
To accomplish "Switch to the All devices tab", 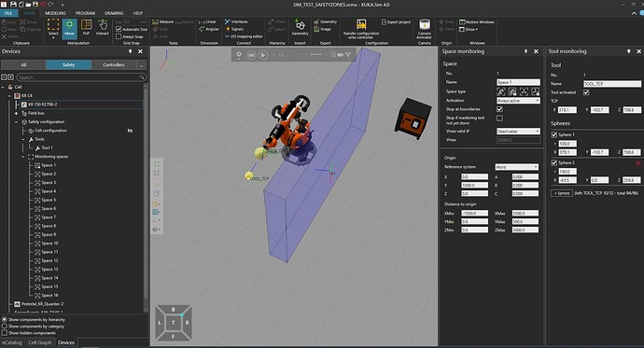I will 23,64.
